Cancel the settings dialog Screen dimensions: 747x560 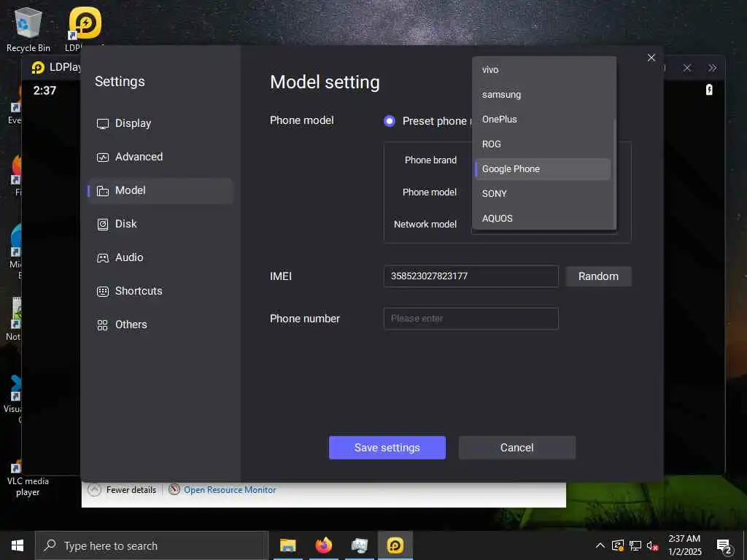pyautogui.click(x=517, y=448)
